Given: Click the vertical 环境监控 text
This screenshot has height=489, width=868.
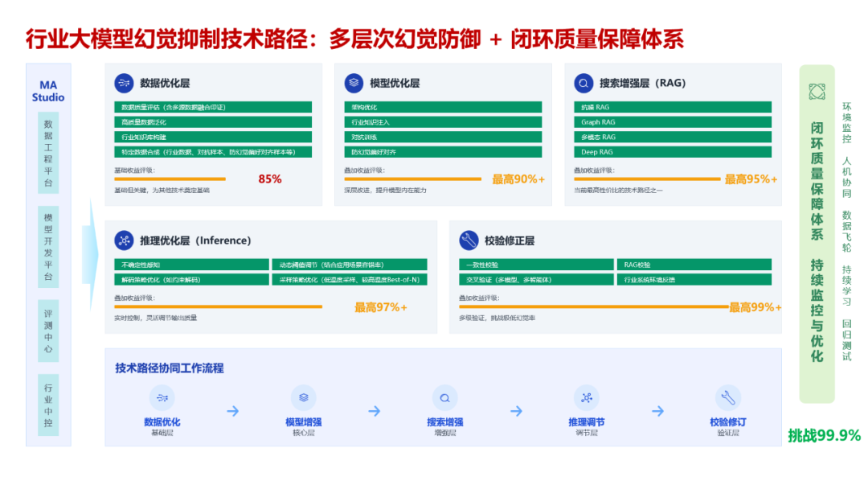Looking at the screenshot, I should 847,123.
